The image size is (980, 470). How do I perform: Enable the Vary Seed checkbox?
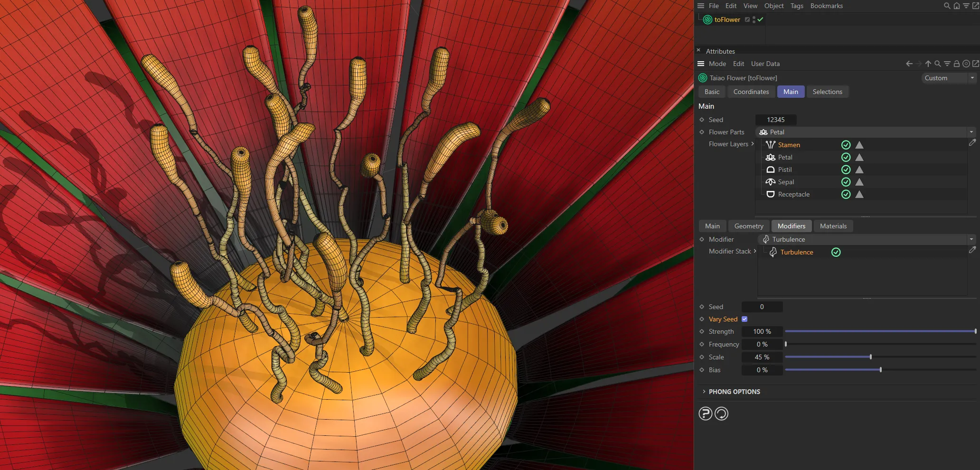click(744, 319)
